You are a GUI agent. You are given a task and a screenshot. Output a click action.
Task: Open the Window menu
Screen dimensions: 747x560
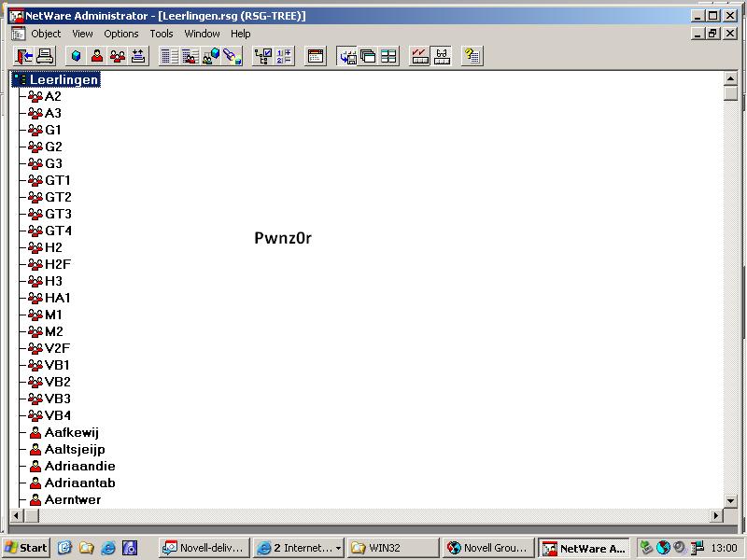click(202, 34)
